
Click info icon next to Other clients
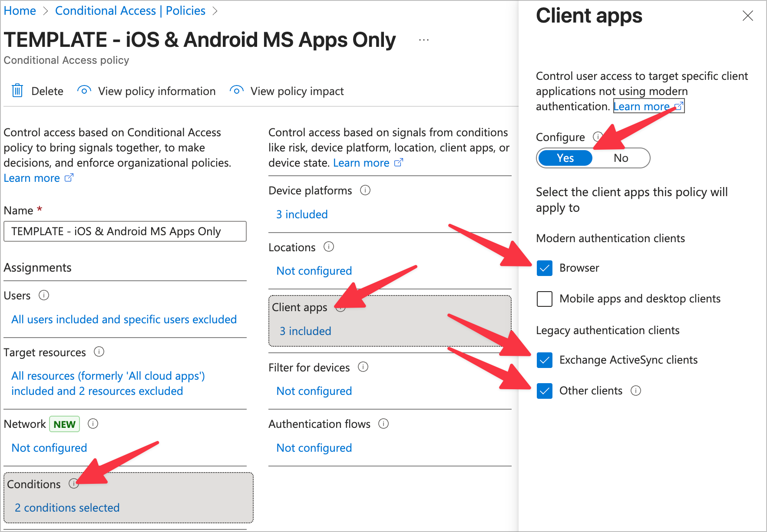(636, 391)
